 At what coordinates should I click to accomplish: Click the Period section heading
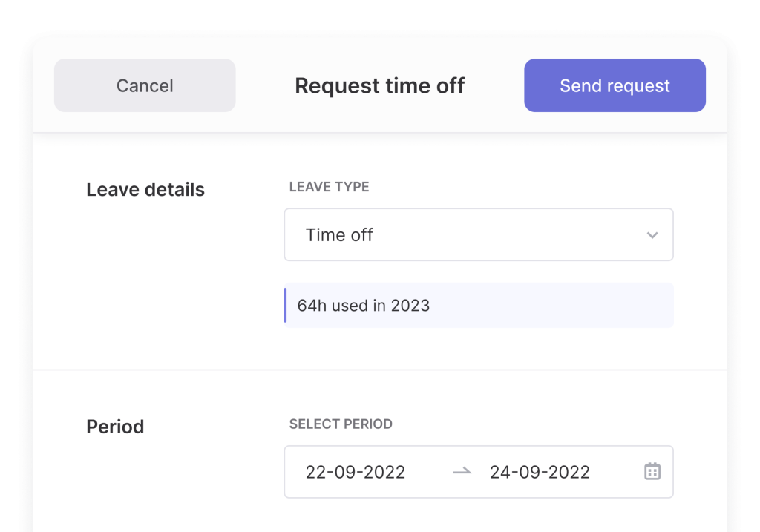(115, 427)
